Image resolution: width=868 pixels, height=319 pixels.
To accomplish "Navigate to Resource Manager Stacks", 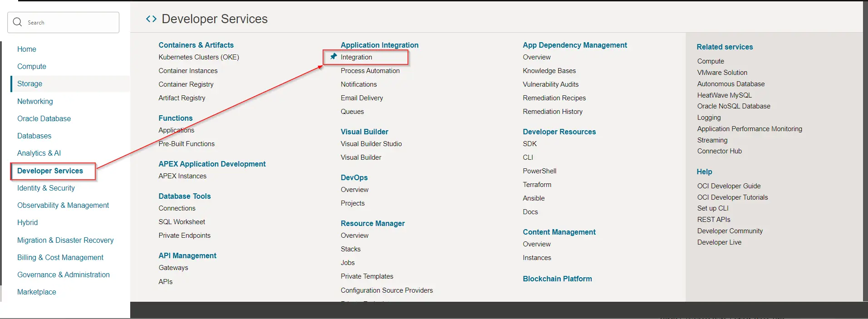I will (x=350, y=249).
